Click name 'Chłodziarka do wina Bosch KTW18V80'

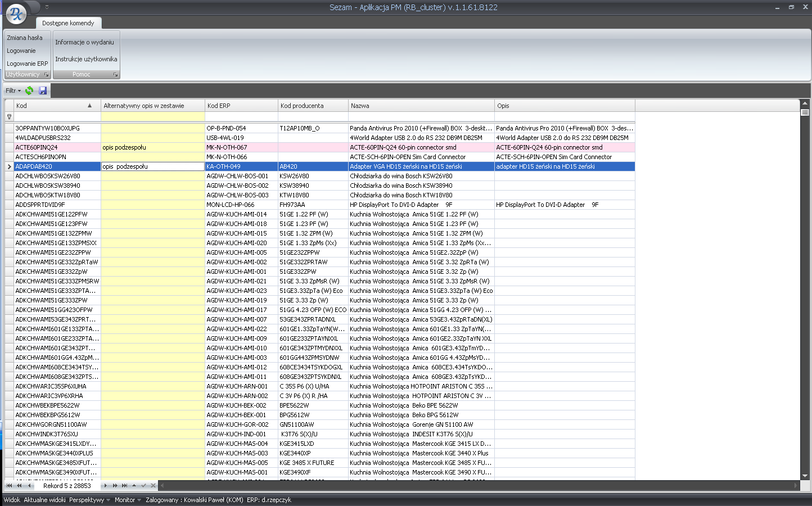401,195
